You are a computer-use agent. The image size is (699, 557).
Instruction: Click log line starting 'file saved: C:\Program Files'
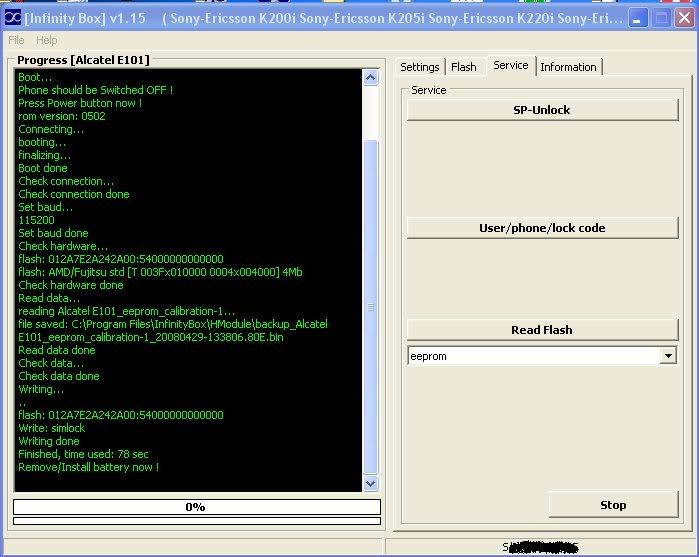click(173, 331)
